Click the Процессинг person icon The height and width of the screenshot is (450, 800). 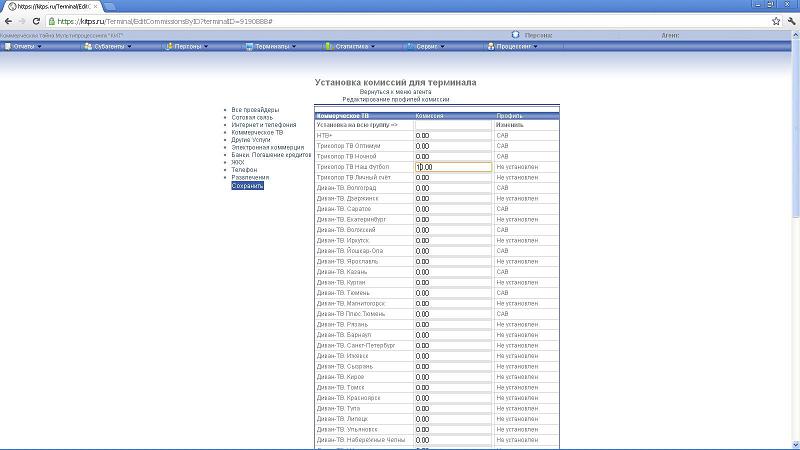(491, 46)
